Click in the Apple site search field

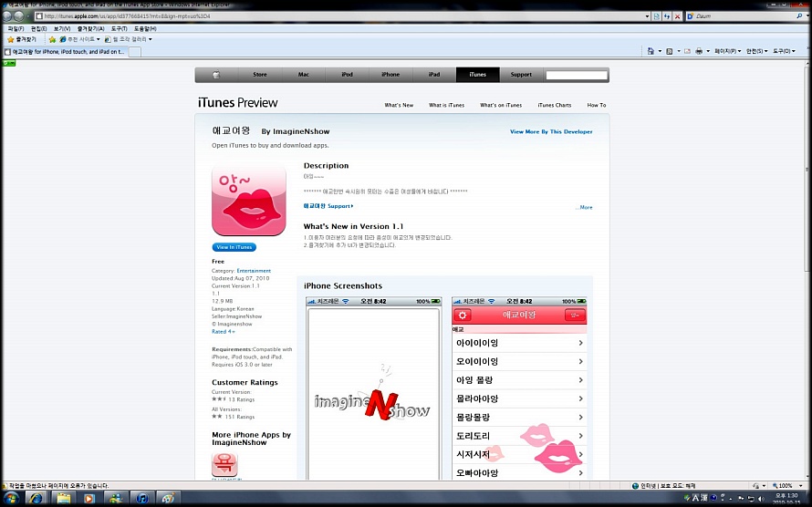(x=577, y=75)
